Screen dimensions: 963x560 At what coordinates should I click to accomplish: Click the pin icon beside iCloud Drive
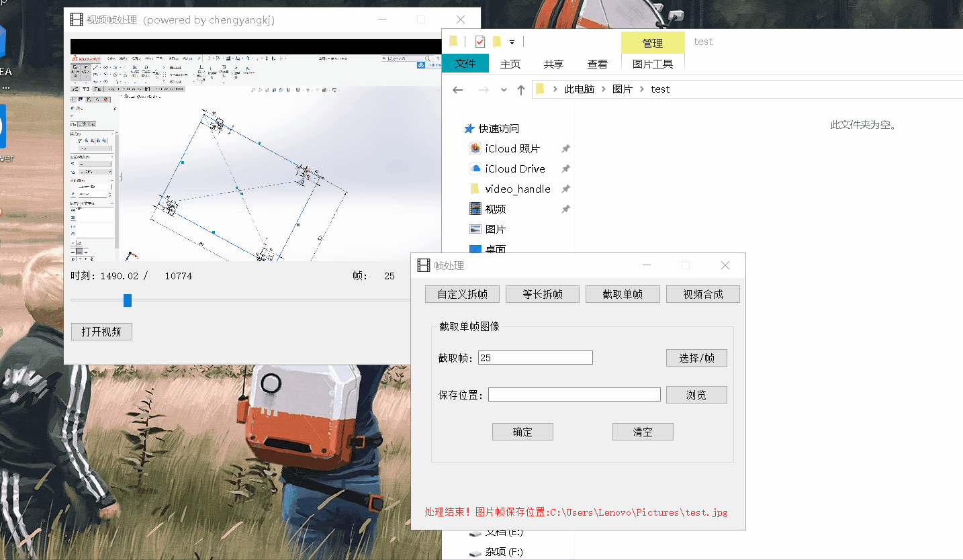[565, 169]
